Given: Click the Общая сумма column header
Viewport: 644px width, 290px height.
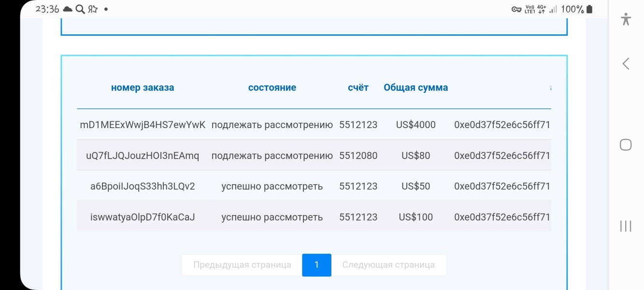Looking at the screenshot, I should click(415, 87).
